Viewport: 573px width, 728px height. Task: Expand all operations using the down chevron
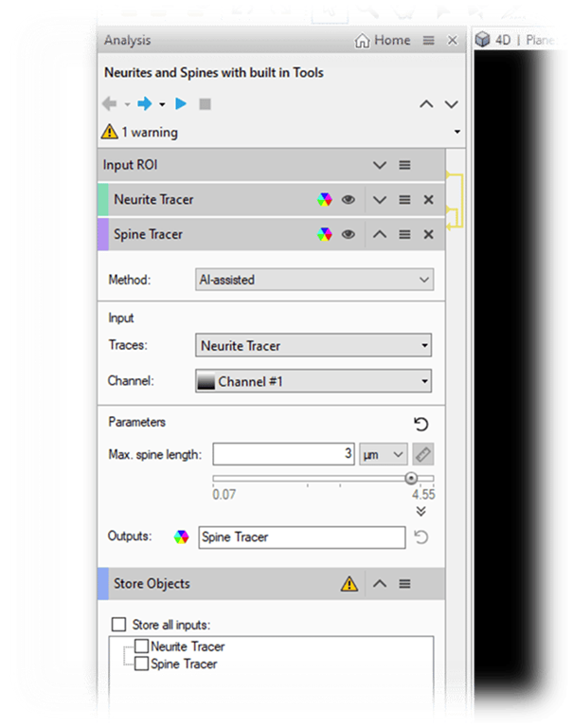coord(452,104)
